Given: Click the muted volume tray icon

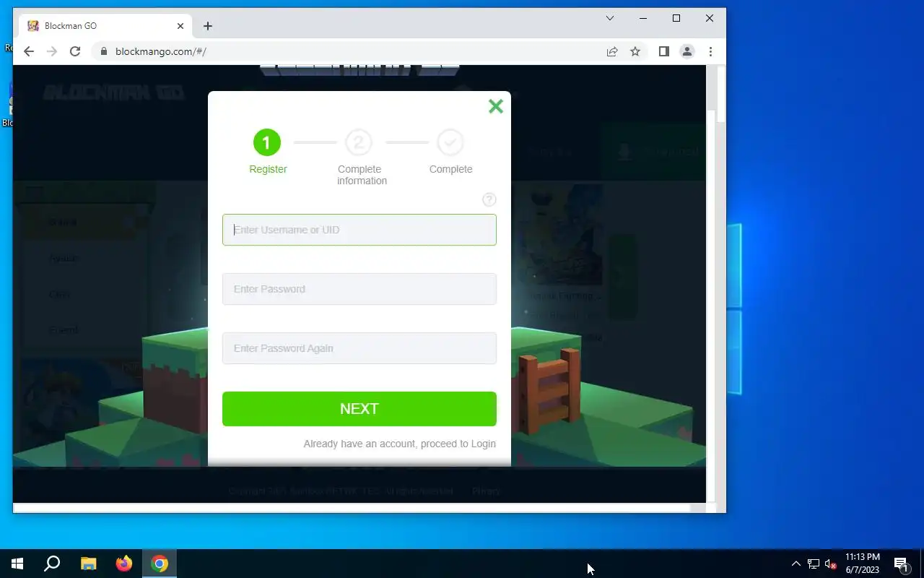Looking at the screenshot, I should pyautogui.click(x=830, y=564).
